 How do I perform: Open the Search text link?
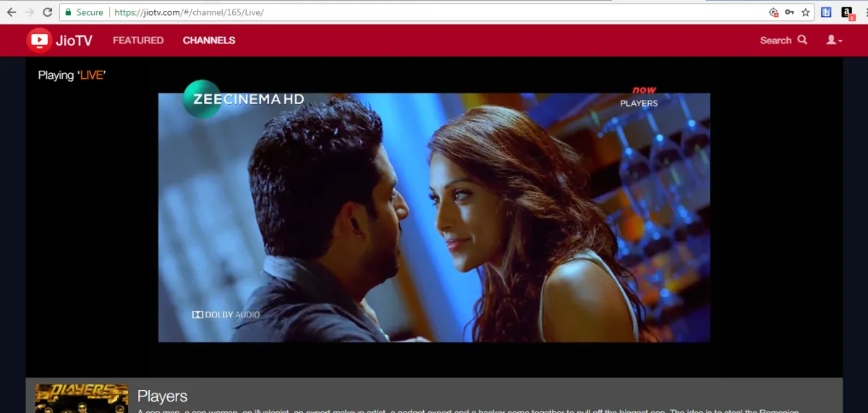pyautogui.click(x=775, y=41)
